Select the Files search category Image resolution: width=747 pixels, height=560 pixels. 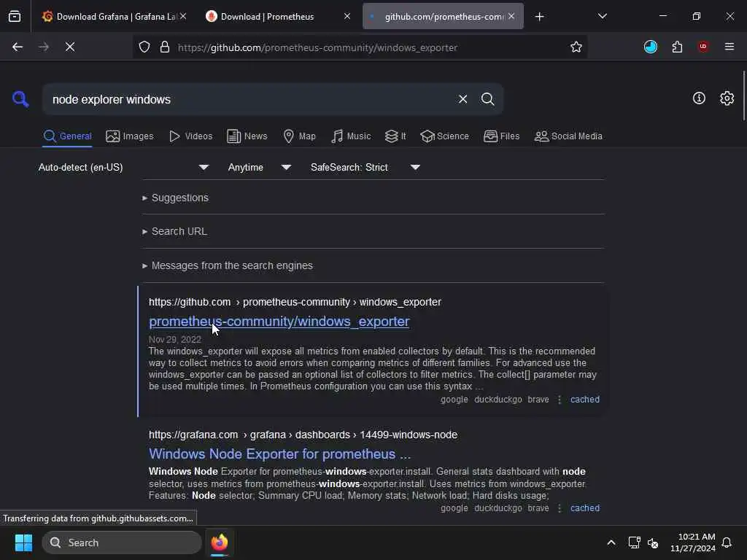pyautogui.click(x=501, y=136)
